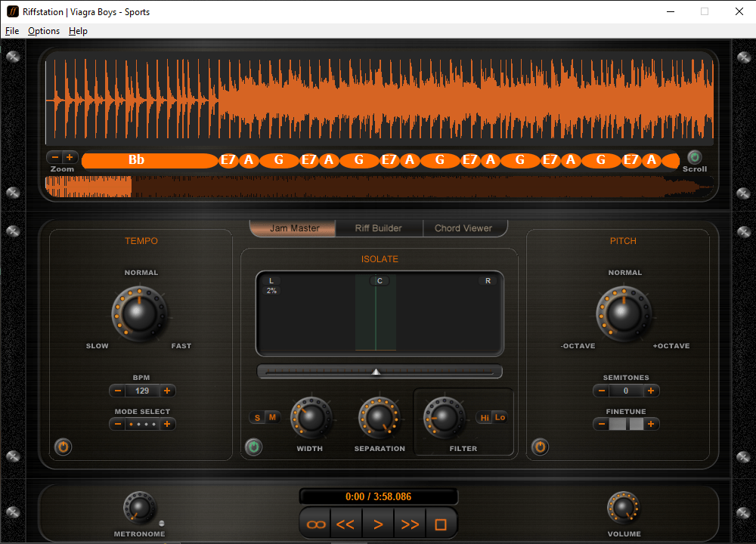Click the Bb chord marker
756x544 pixels.
[150, 160]
